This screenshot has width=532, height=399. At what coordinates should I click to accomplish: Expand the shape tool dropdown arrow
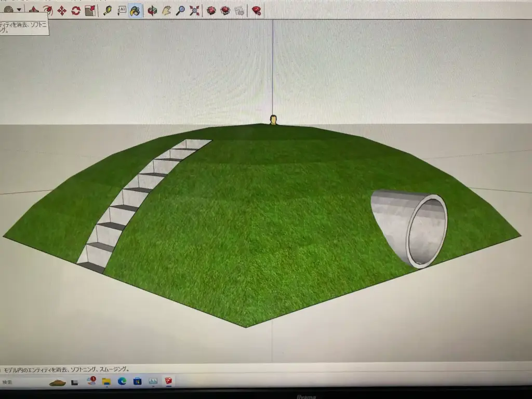click(19, 9)
